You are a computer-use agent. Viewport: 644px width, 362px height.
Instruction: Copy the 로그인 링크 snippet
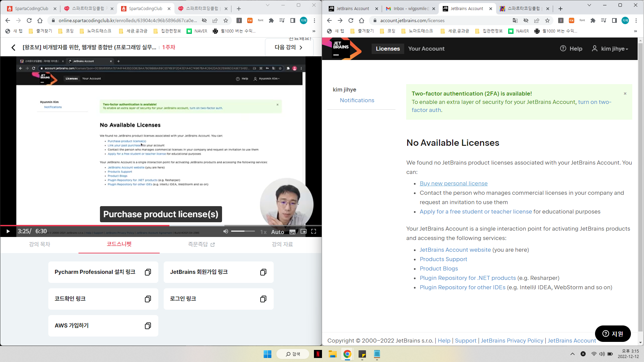(263, 299)
